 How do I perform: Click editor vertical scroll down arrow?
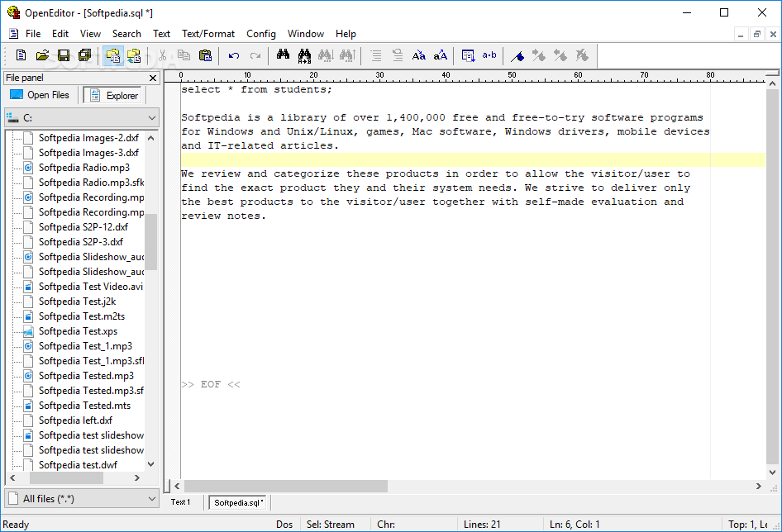click(772, 473)
